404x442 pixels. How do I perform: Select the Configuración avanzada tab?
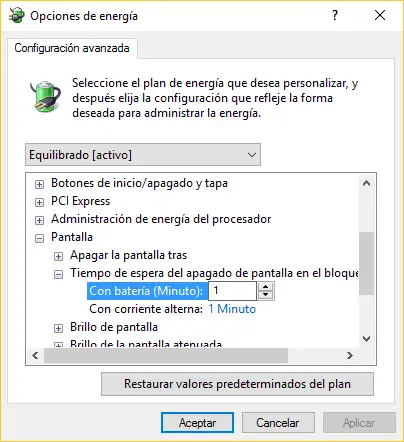pos(72,48)
